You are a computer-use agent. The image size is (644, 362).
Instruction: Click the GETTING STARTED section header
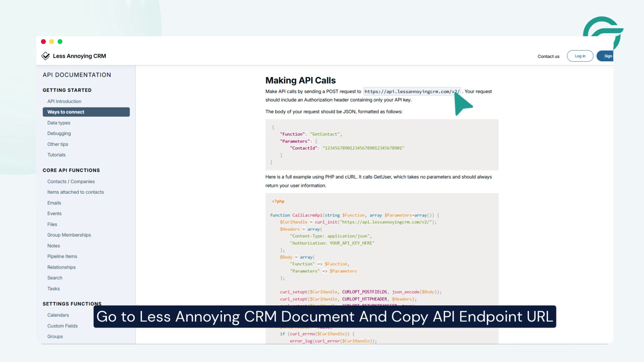tap(67, 90)
